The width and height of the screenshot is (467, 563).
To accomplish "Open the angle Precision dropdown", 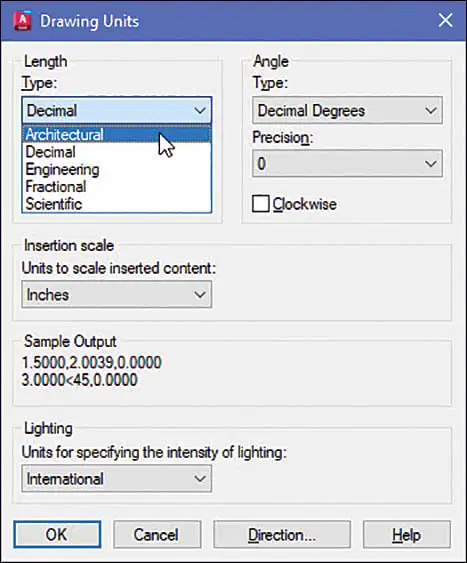I will pos(347,164).
